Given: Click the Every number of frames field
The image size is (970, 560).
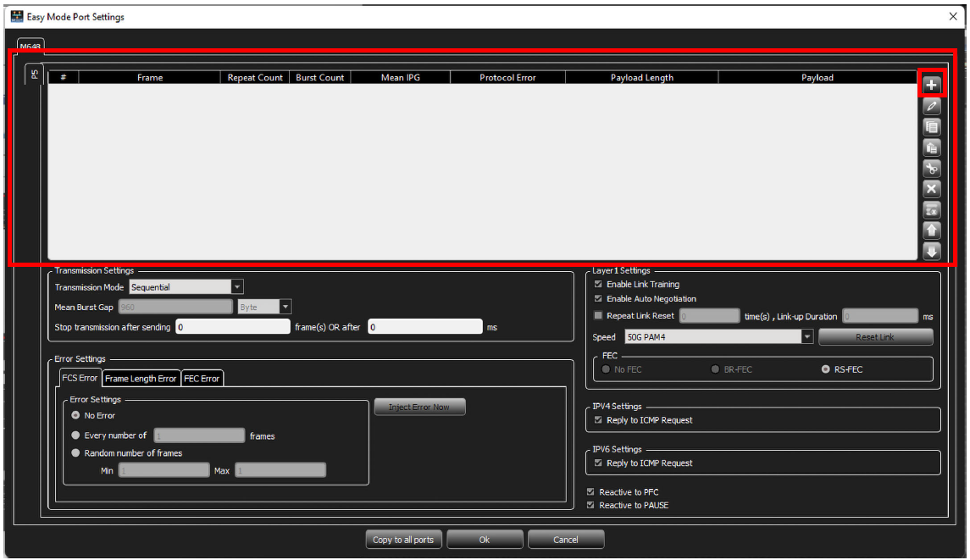Looking at the screenshot, I should point(199,435).
